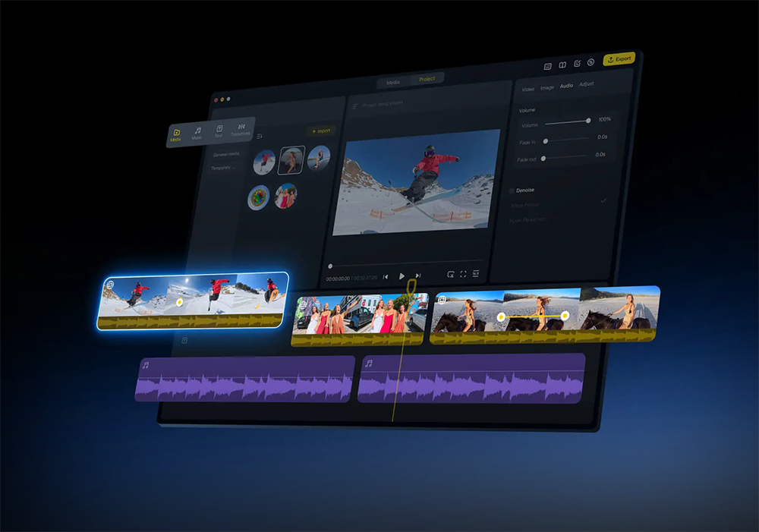Click the Import button
This screenshot has width=759, height=532.
click(x=320, y=131)
